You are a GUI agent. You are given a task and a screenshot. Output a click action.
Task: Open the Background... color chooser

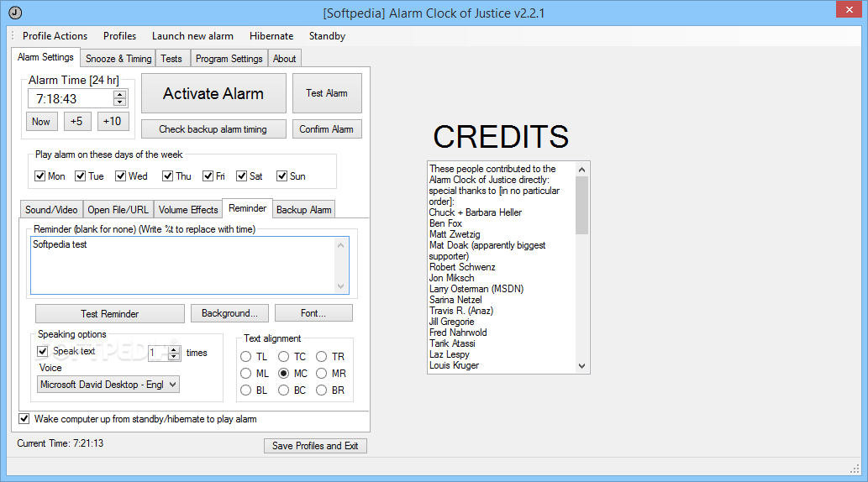[x=229, y=313]
